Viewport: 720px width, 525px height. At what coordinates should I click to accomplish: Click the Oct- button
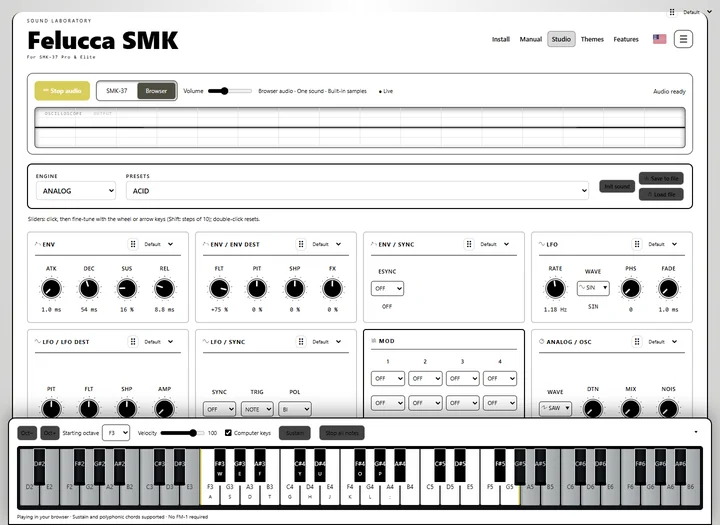27,433
